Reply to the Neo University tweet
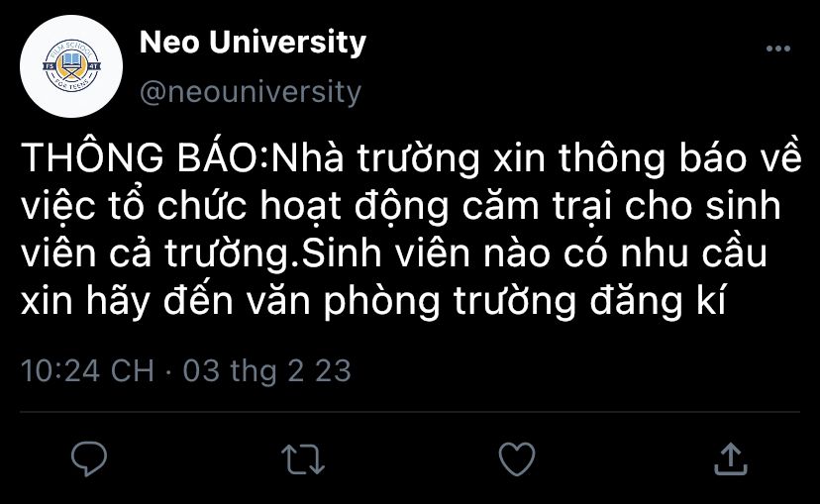 pos(89,458)
